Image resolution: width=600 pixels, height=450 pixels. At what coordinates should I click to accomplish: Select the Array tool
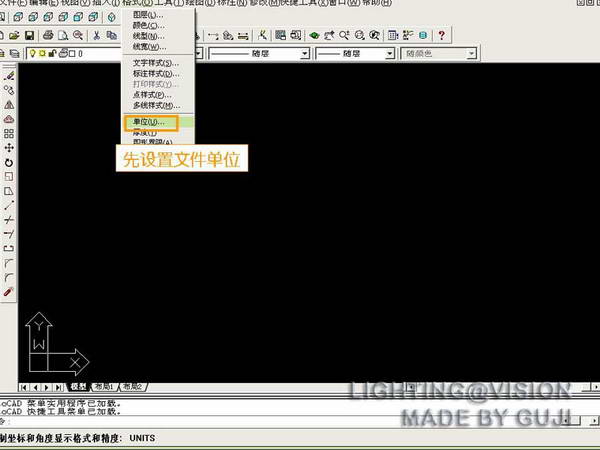coord(9,134)
